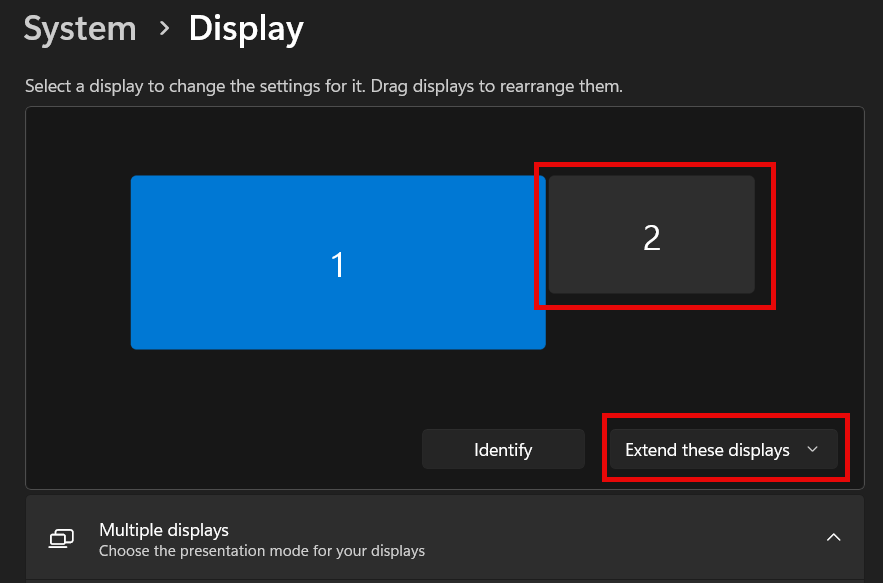Click the Multiple displays monitors icon
This screenshot has height=583, width=883.
tap(61, 539)
